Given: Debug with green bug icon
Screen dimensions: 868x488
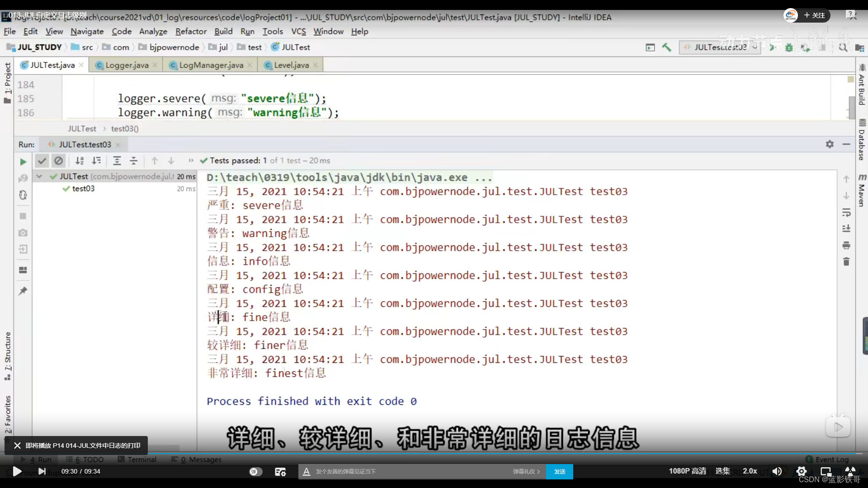Looking at the screenshot, I should pos(789,47).
